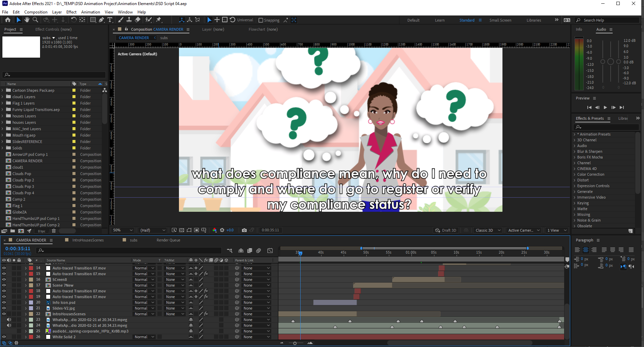Hide Info Icon.psd layer visibility

click(4, 302)
